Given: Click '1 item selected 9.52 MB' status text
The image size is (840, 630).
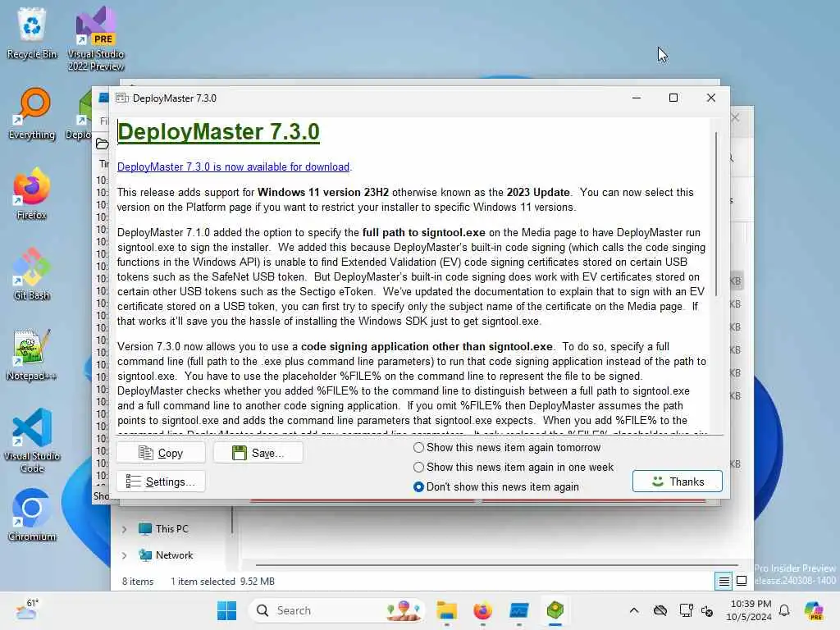Looking at the screenshot, I should 222,582.
